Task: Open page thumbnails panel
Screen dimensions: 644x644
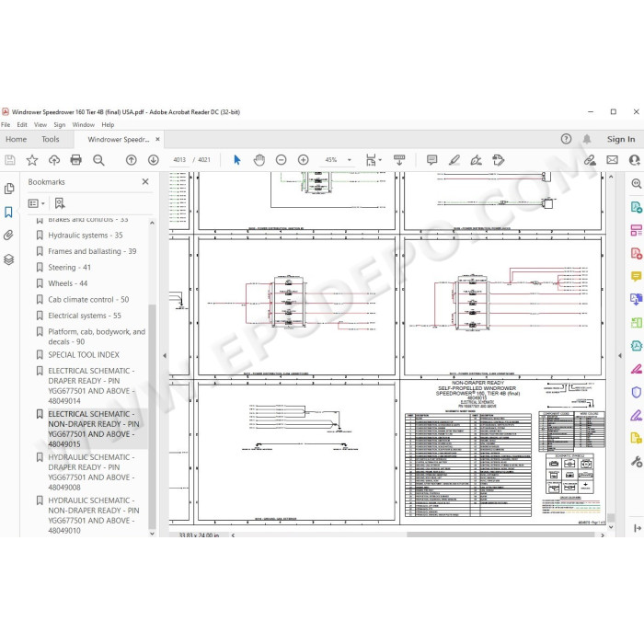Action: 9,189
